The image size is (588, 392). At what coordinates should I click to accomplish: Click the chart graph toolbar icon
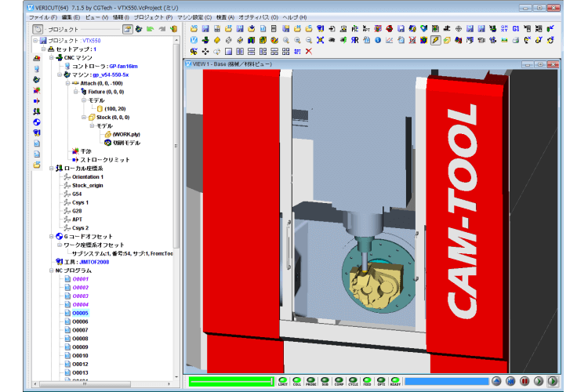coord(389,40)
